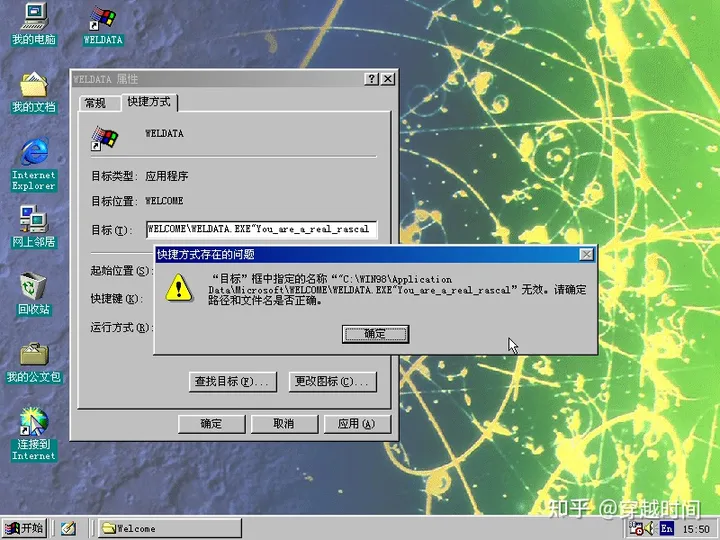Click the 运行方式(R) label
The image size is (720, 540).
[120, 327]
